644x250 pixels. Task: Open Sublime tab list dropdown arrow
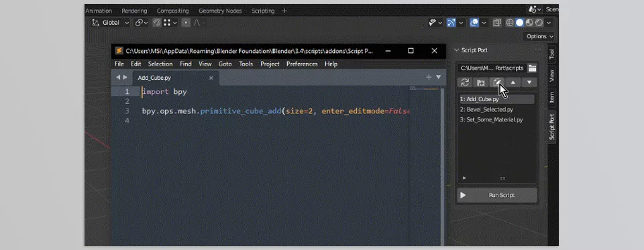(438, 77)
